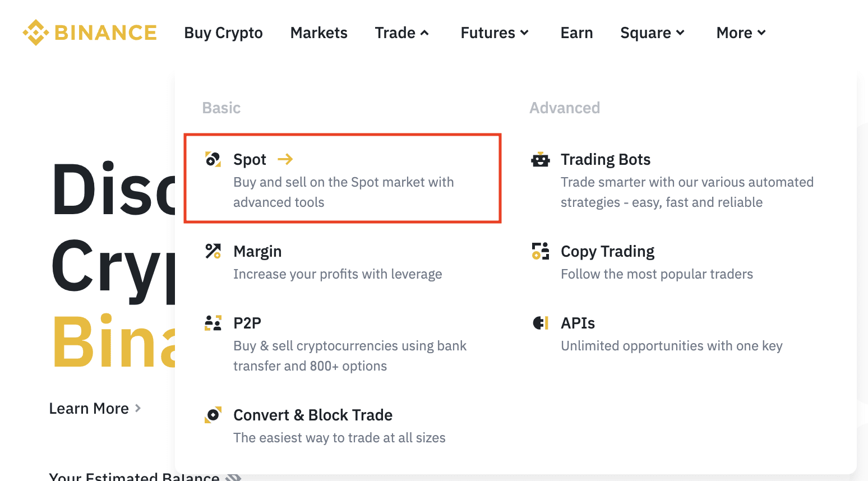Screen dimensions: 868x481
Task: Toggle the estimated balance visibility icon
Action: point(233,478)
